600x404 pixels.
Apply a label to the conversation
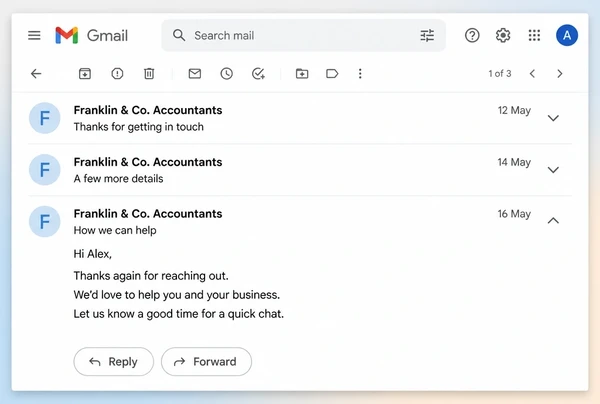click(332, 73)
